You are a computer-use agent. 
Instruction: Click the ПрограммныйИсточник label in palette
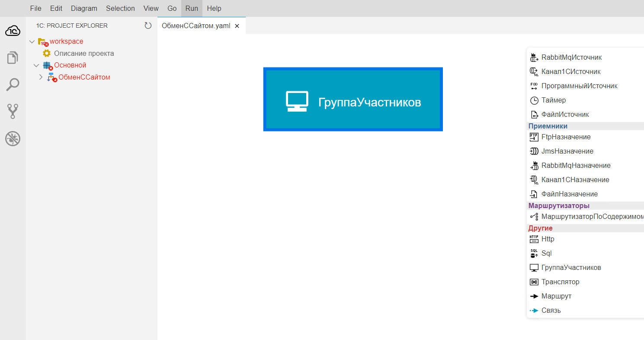(580, 86)
